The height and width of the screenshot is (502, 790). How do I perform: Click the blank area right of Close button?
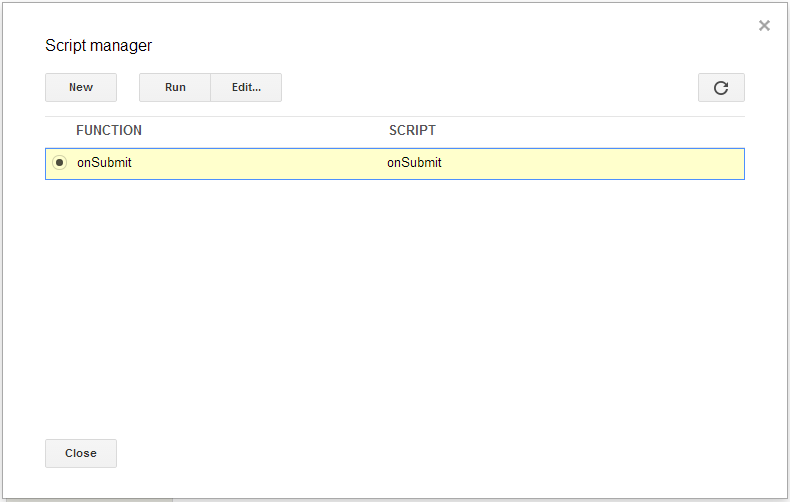pyautogui.click(x=400, y=453)
